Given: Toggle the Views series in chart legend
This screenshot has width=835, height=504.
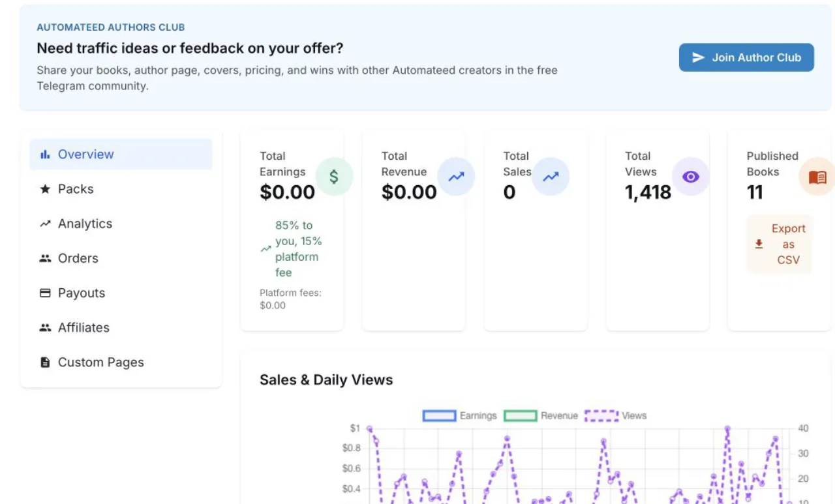Looking at the screenshot, I should 616,415.
